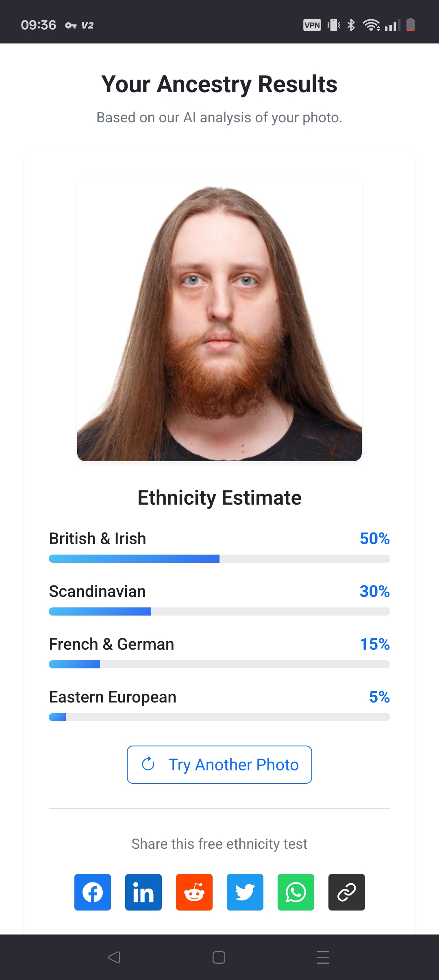The image size is (439, 980).
Task: Share results on Facebook
Action: (x=93, y=892)
